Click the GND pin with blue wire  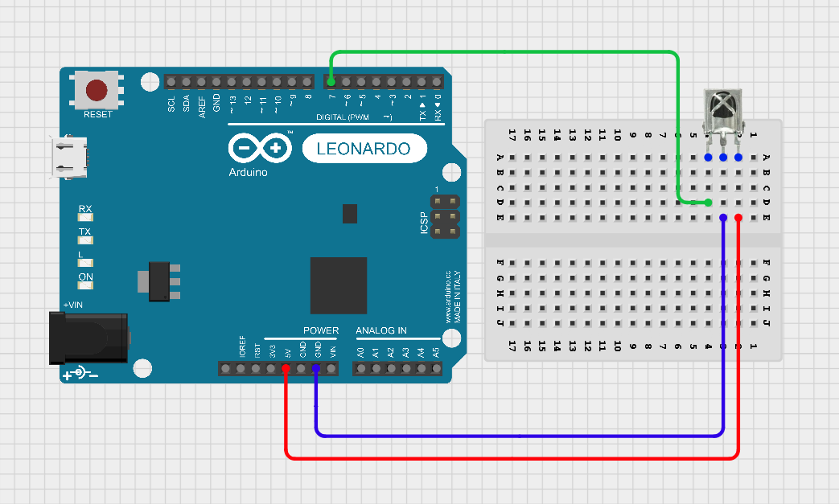pos(315,368)
